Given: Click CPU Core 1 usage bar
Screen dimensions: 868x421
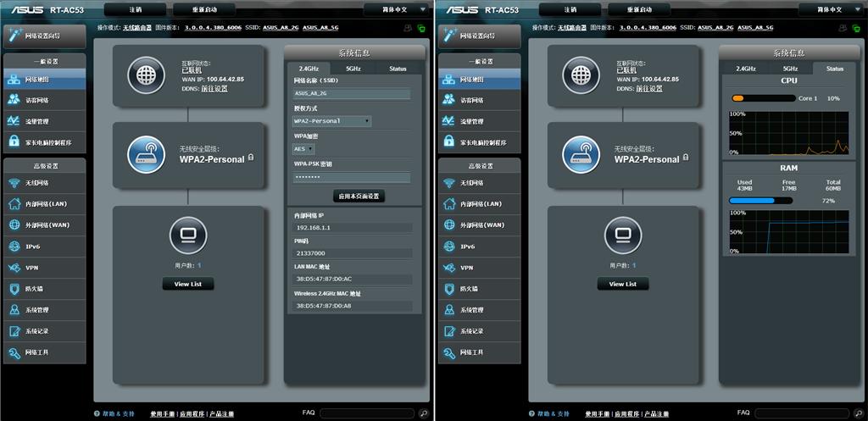Looking at the screenshot, I should click(x=764, y=98).
